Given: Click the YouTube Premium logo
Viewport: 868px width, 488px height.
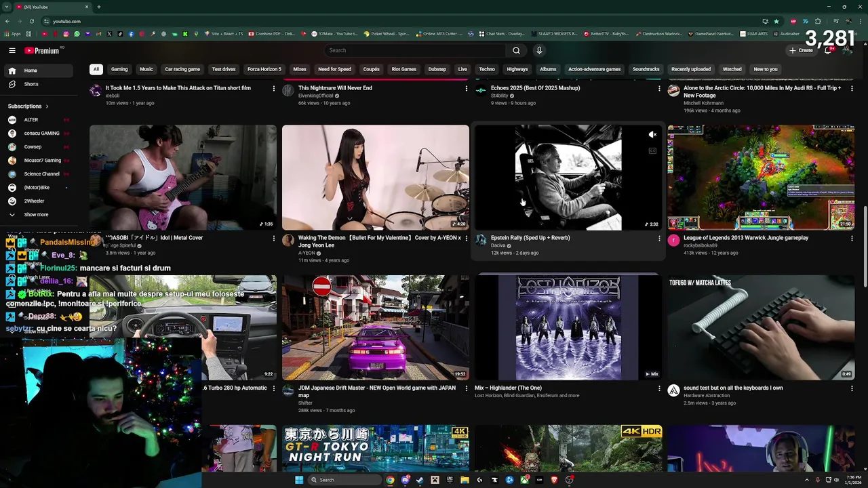Looking at the screenshot, I should [42, 50].
